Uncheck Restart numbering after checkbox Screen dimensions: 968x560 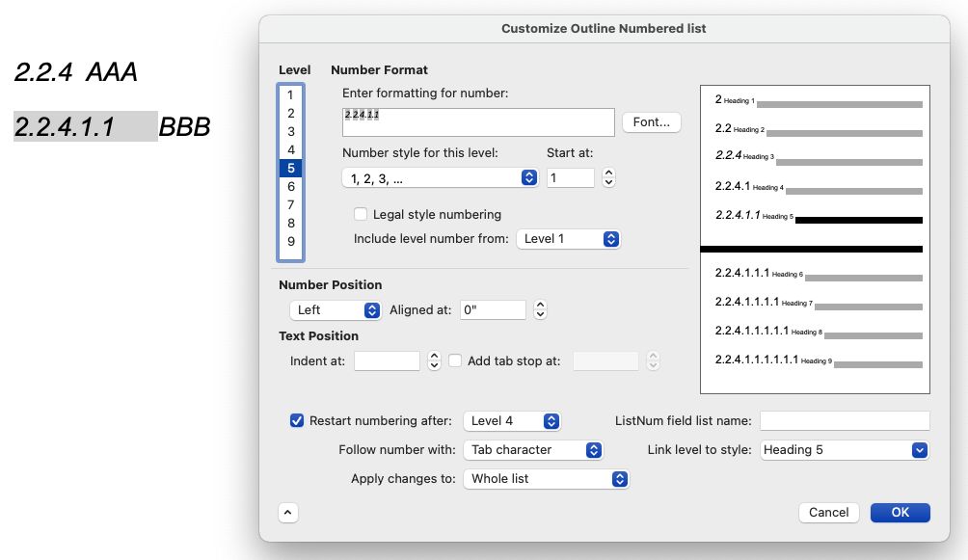(297, 420)
